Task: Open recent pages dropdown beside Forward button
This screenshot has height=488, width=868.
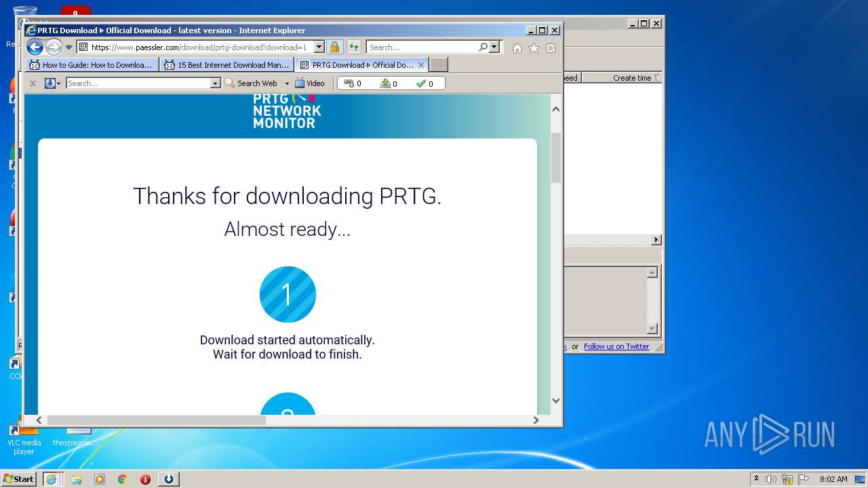Action: pos(68,47)
